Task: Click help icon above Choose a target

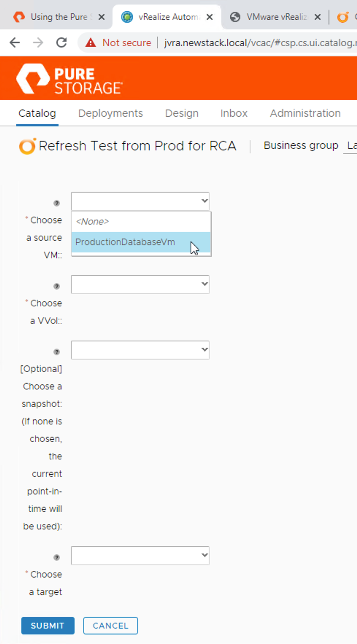Action: point(57,557)
